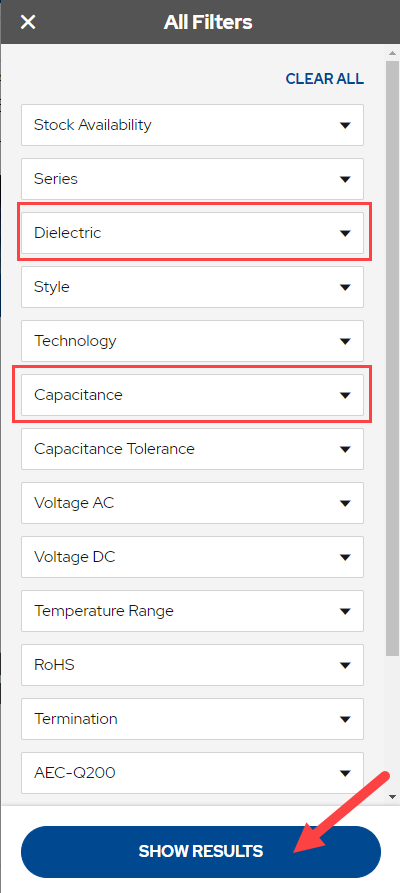Click CLEAR ALL link
The width and height of the screenshot is (400, 893).
[x=324, y=79]
